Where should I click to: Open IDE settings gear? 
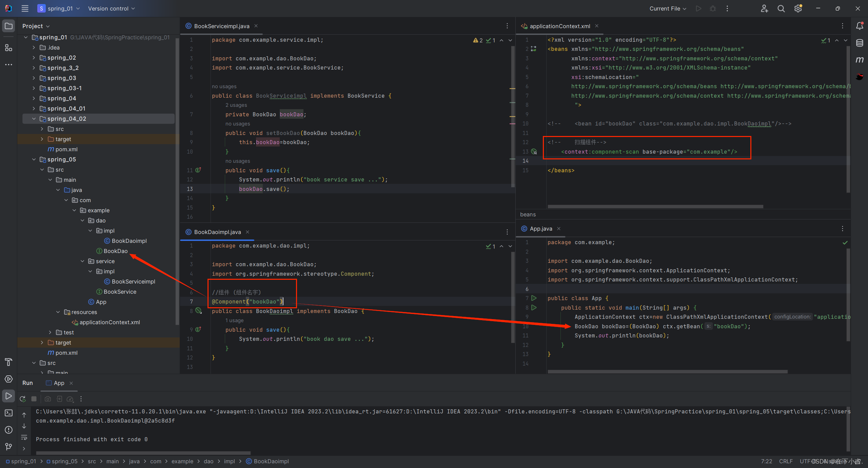pyautogui.click(x=798, y=8)
